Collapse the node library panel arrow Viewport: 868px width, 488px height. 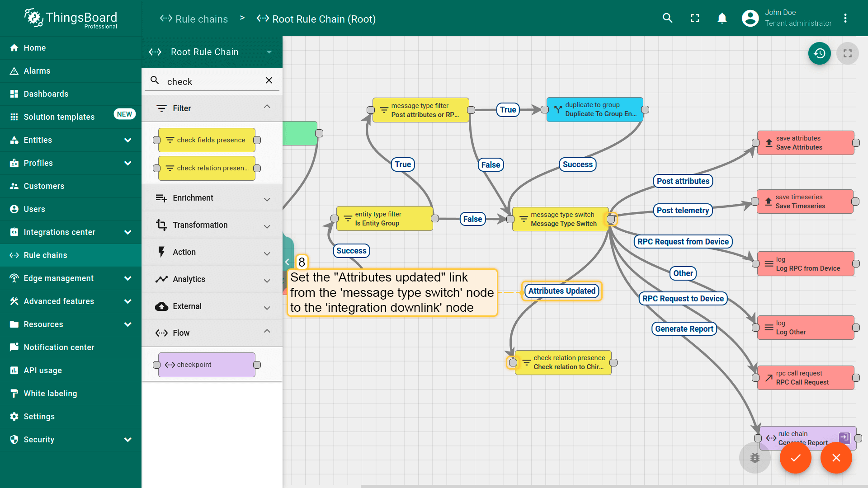(x=287, y=262)
